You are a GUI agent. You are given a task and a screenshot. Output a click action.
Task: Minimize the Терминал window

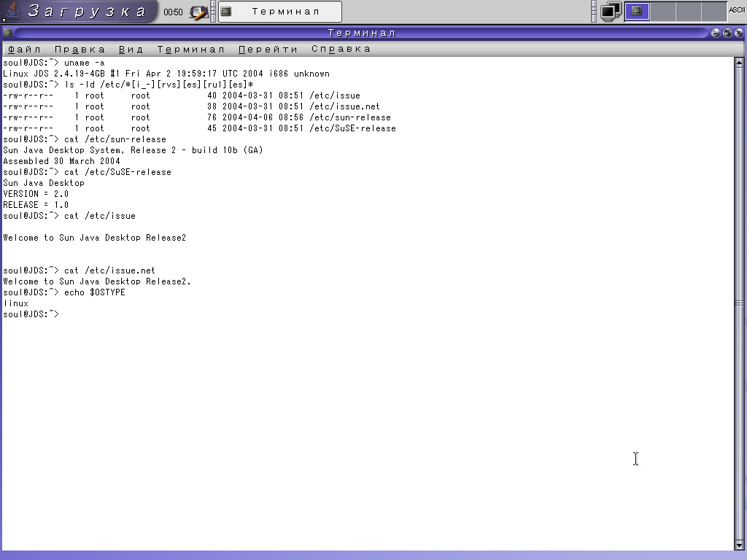[716, 32]
